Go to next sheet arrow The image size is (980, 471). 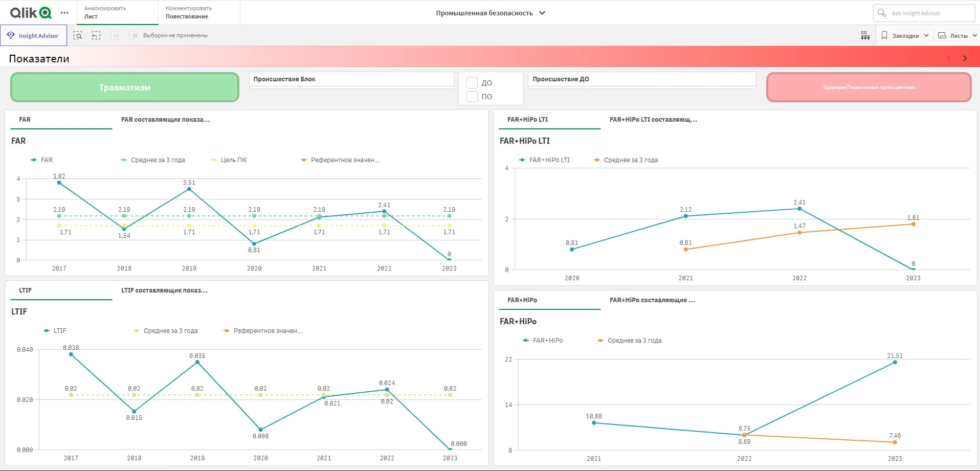[x=965, y=58]
